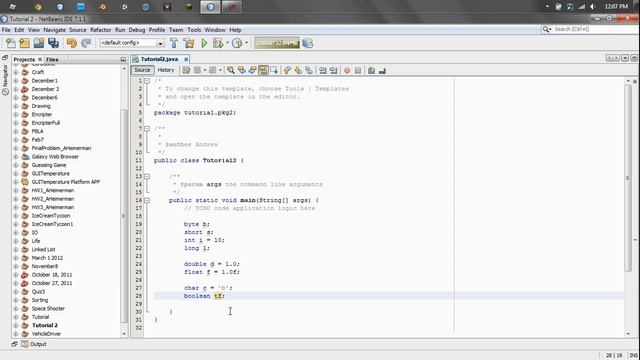640x360 pixels.
Task: Run the project with the green arrow
Action: pyautogui.click(x=204, y=43)
